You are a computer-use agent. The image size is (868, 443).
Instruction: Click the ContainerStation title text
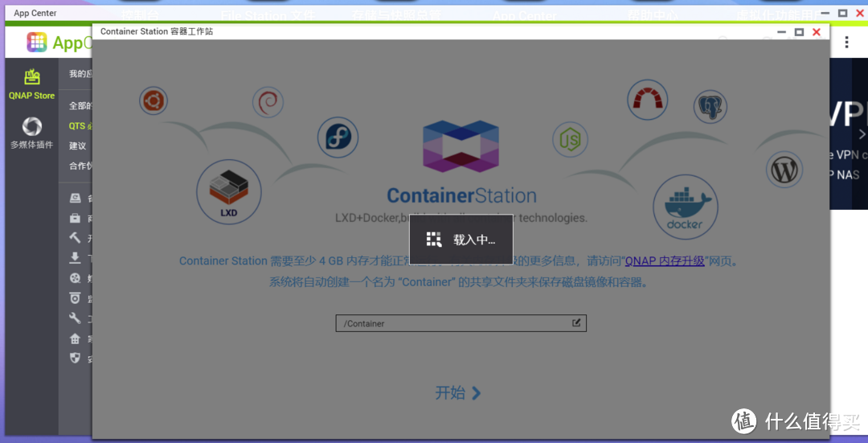pyautogui.click(x=461, y=195)
